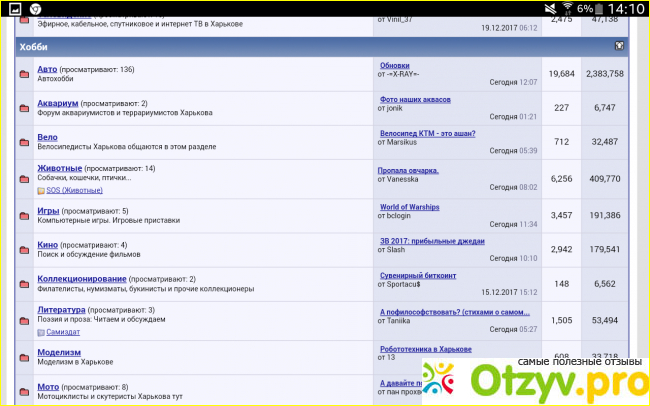
Task: Click folder icon beside Кино forum
Action: coord(24,249)
